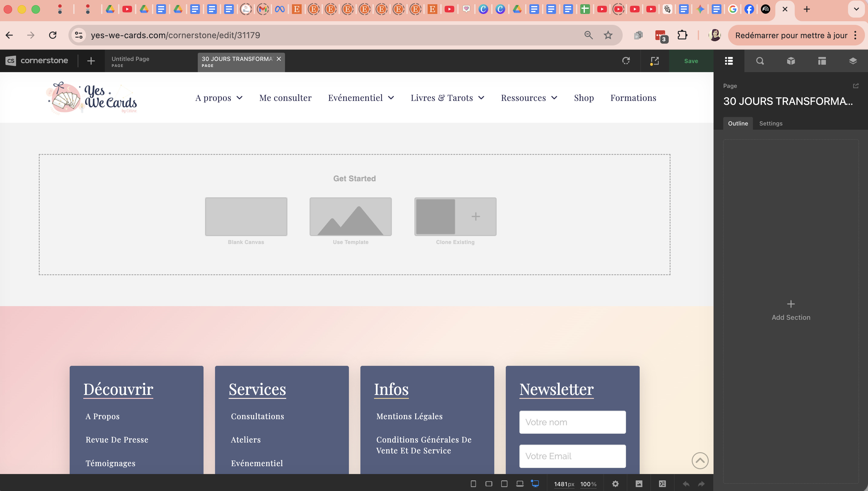This screenshot has width=868, height=491.
Task: Click the refresh preview icon in Cornerstone bar
Action: click(x=626, y=61)
